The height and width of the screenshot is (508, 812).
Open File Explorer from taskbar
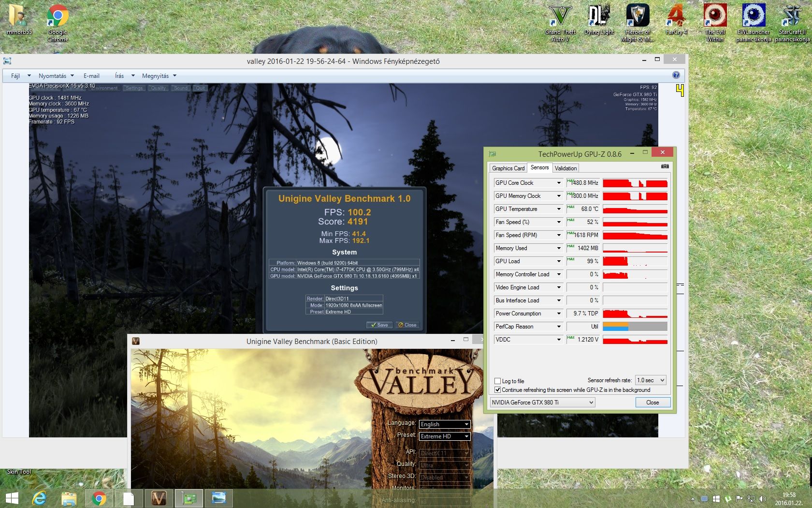(x=69, y=498)
